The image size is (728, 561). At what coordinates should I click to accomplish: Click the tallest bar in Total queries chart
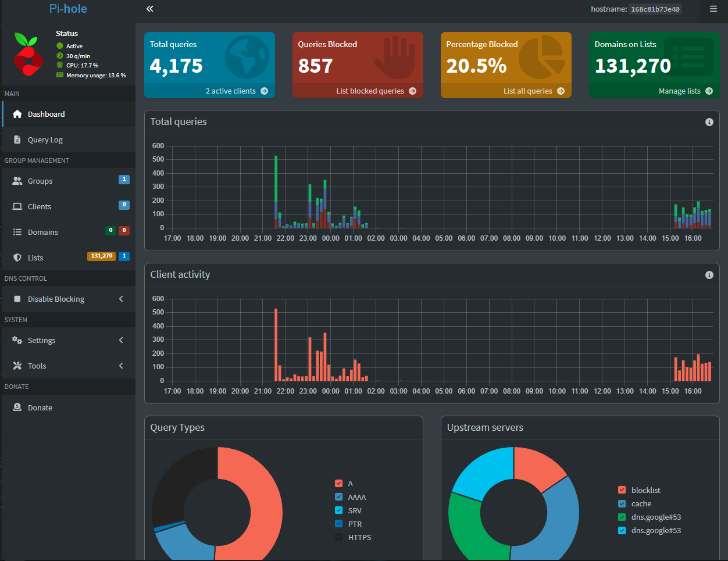coord(276,191)
